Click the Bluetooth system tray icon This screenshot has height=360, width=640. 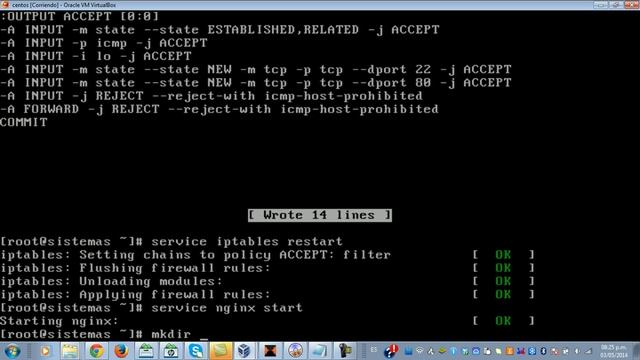coord(543,351)
